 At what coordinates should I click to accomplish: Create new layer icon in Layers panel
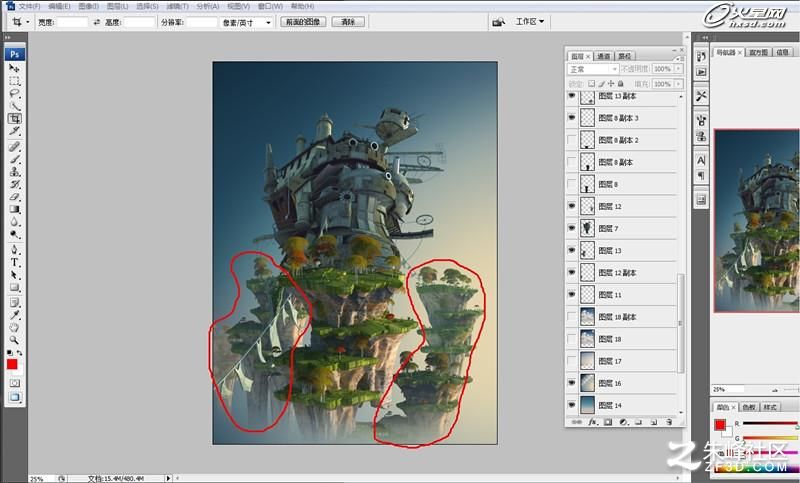coord(653,422)
